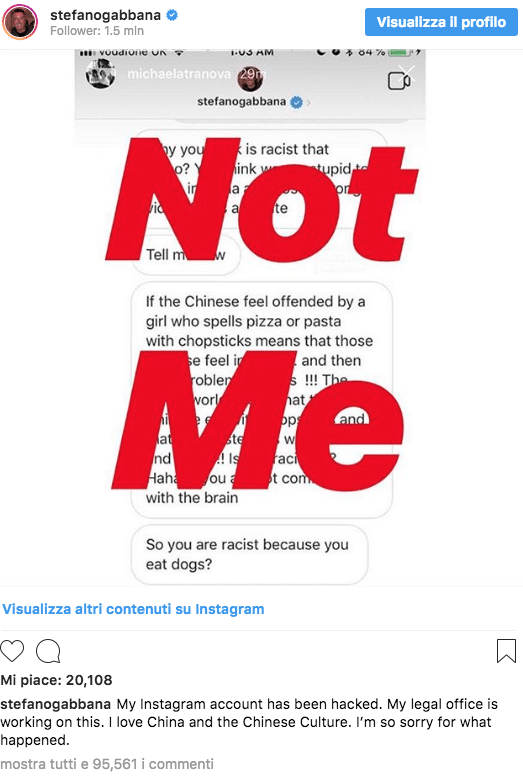The height and width of the screenshot is (780, 523).
Task: Click the chevron next to stefanogabbana in story
Action: (309, 103)
